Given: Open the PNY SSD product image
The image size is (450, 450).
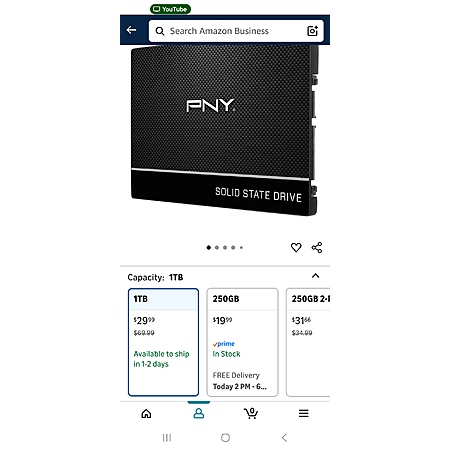Looking at the screenshot, I should click(x=224, y=131).
